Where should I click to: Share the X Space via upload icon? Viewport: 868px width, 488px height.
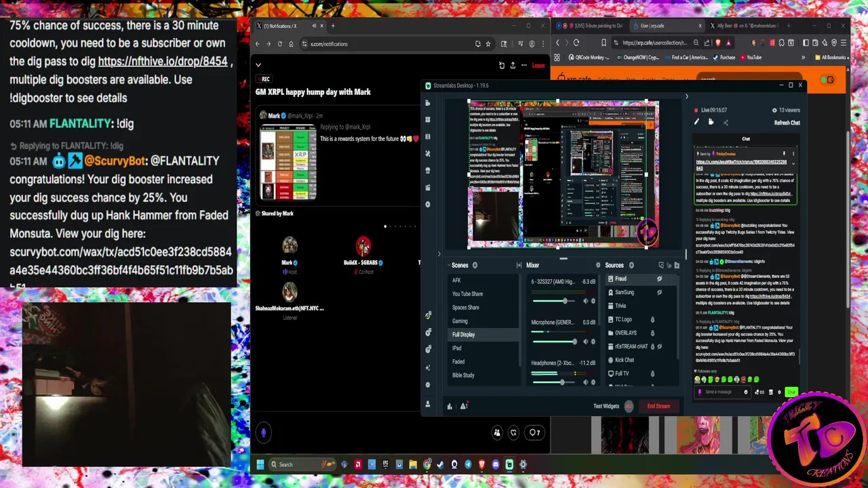(513, 65)
